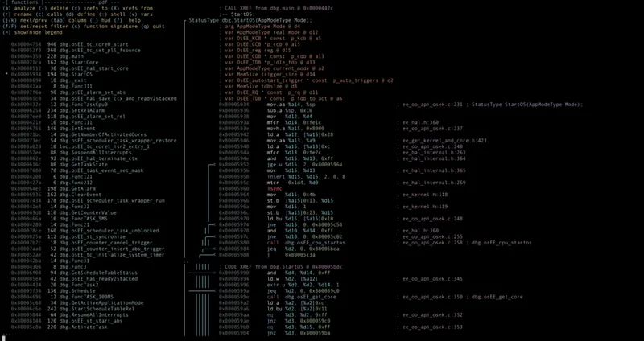This screenshot has height=341, width=644.
Task: Click the 'call dbg.osEE_get_core' instruction
Action: pos(301,297)
